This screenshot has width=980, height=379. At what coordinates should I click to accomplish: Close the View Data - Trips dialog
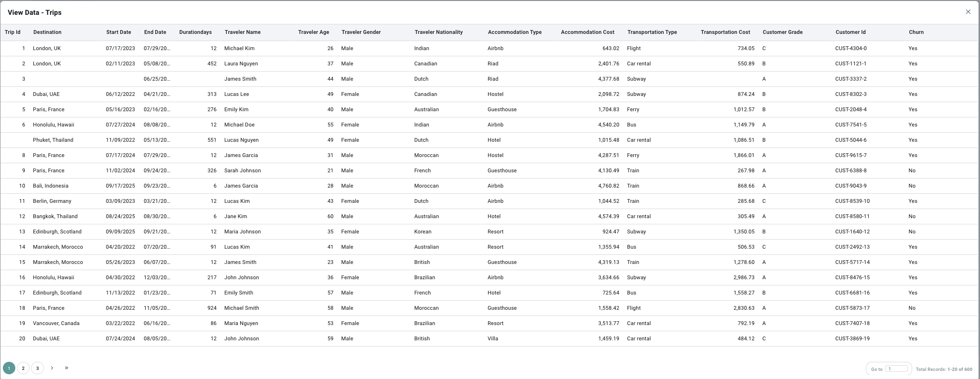coord(968,12)
